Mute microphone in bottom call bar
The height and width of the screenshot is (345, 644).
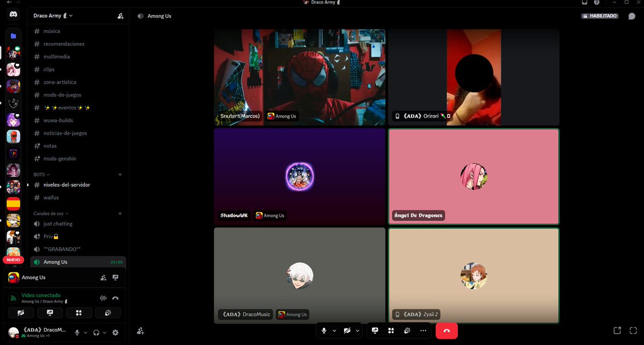324,331
